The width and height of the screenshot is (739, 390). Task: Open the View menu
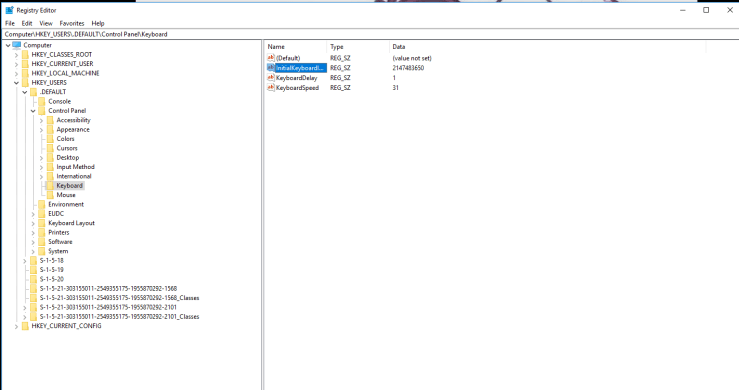pos(46,23)
